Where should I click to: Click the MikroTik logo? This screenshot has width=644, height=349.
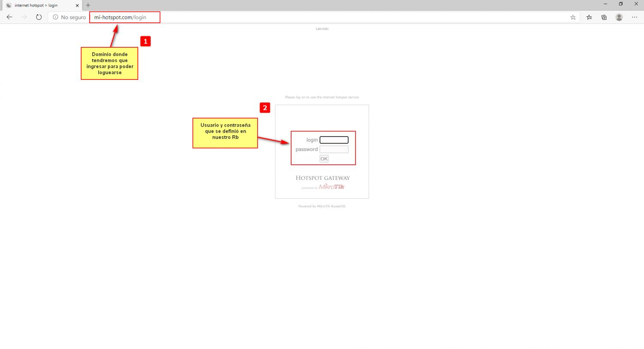(x=332, y=186)
